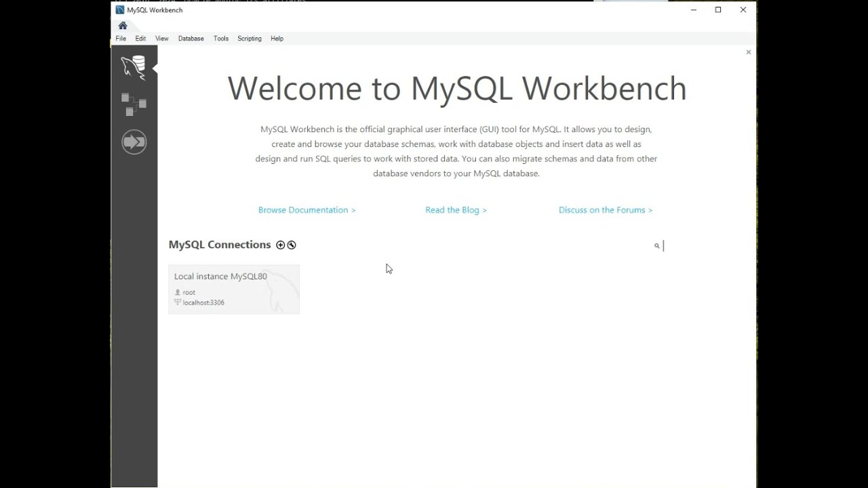Open Local instance MySQL80 connection tile
Screen dimensions: 868x488
(234, 289)
